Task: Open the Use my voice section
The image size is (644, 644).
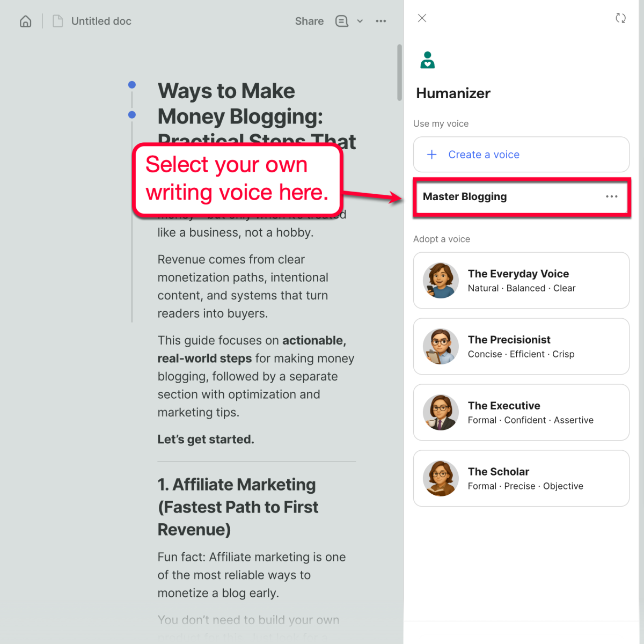Action: point(441,123)
